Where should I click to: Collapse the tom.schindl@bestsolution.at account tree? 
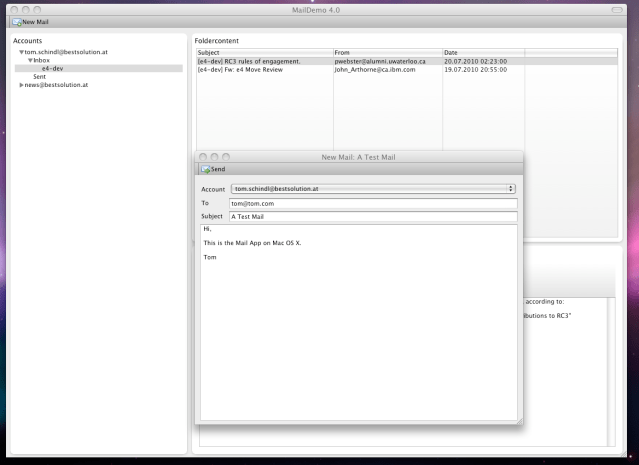21,52
